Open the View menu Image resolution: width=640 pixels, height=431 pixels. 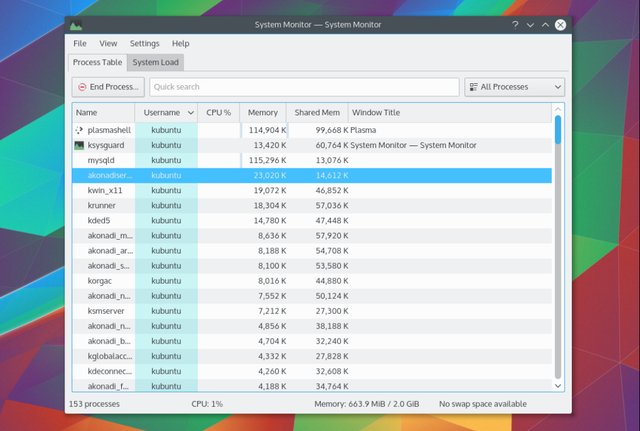pos(108,44)
